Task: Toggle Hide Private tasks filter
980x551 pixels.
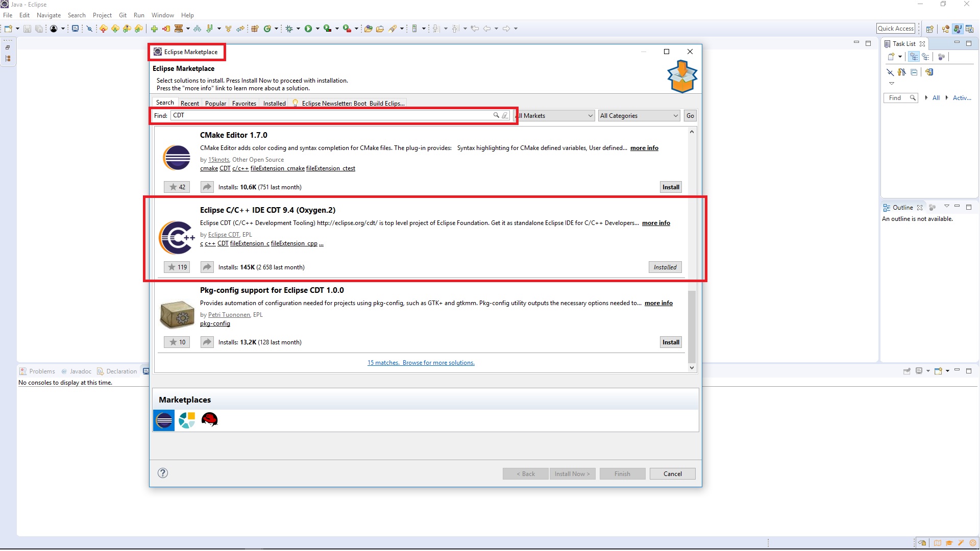Action: [901, 72]
